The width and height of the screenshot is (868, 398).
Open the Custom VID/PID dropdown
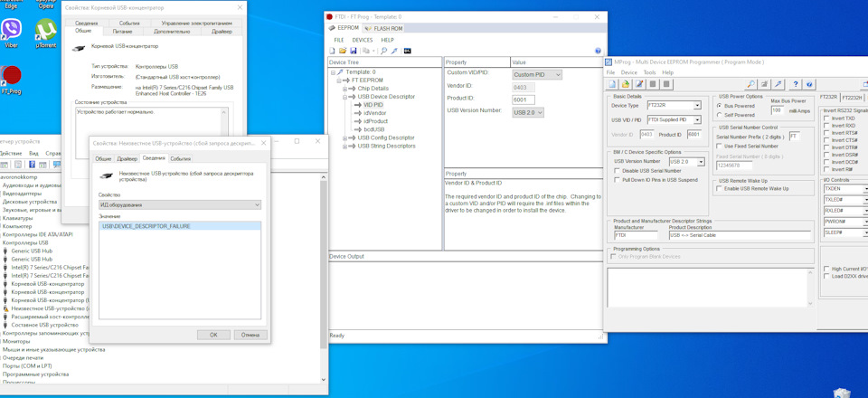(536, 75)
